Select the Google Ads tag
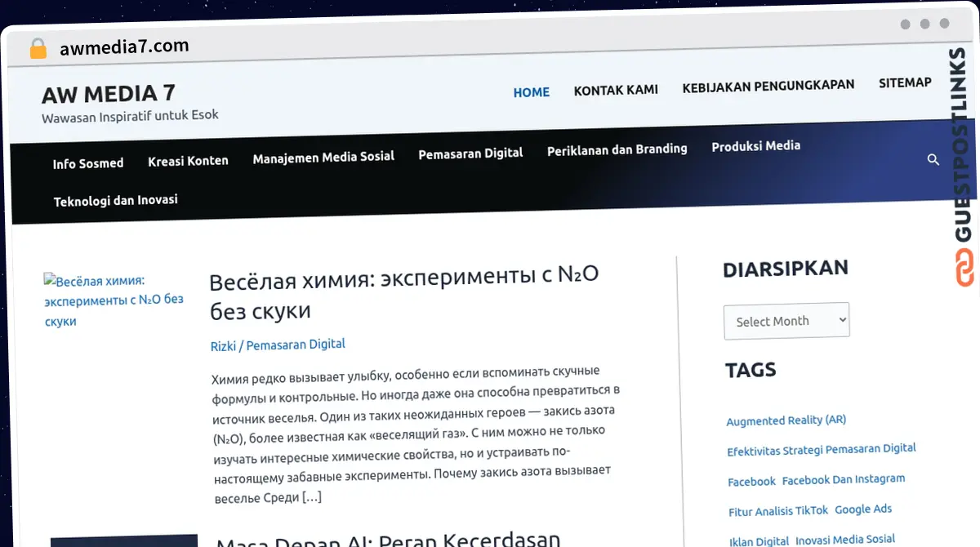The image size is (980, 547). [x=862, y=509]
